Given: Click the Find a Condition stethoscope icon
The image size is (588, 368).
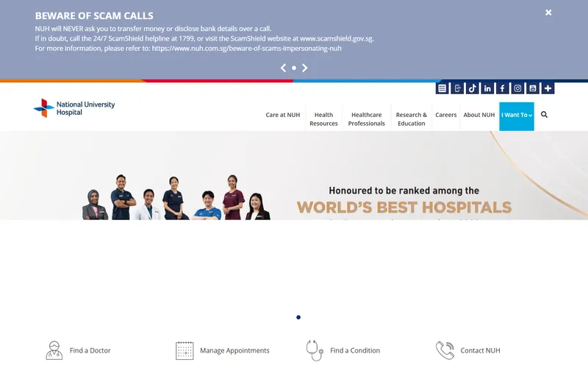Looking at the screenshot, I should tap(315, 350).
